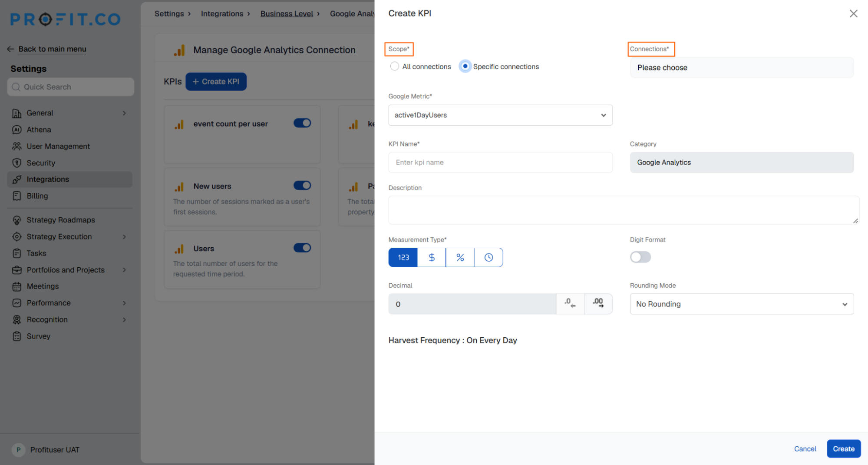Open the Survey menu item
The width and height of the screenshot is (868, 465).
[69, 336]
